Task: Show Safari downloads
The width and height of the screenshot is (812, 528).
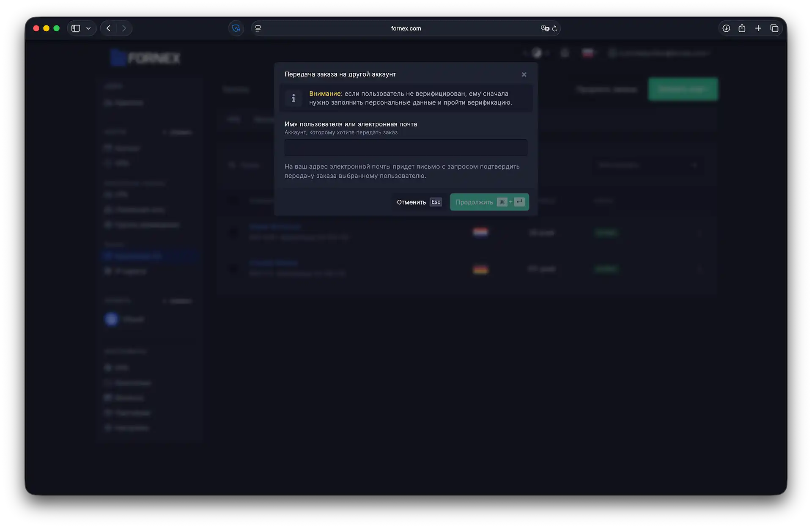Action: (x=726, y=28)
